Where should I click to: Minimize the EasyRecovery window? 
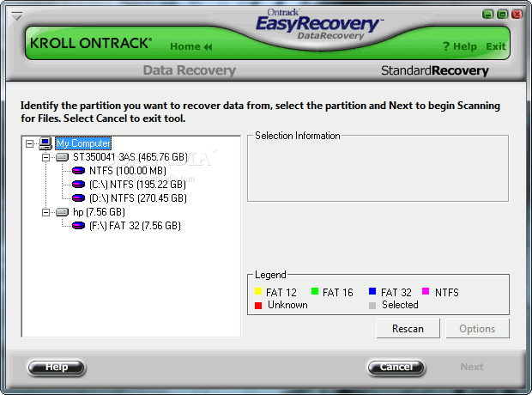pos(487,15)
